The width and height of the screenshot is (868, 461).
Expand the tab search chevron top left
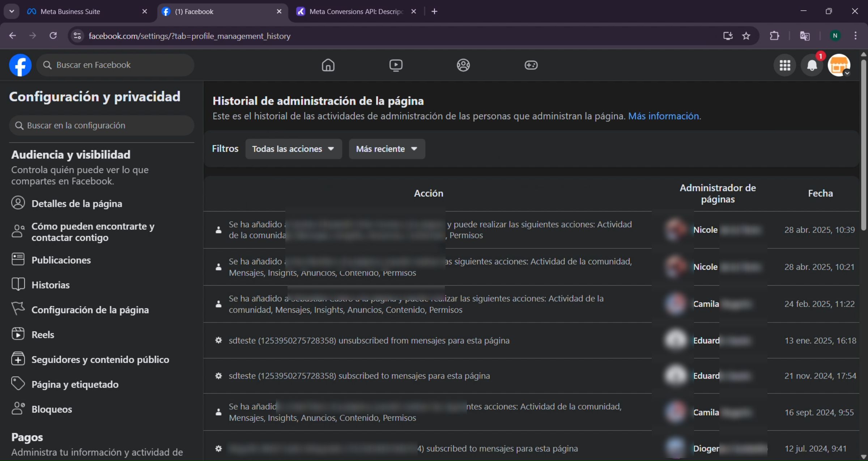(12, 11)
